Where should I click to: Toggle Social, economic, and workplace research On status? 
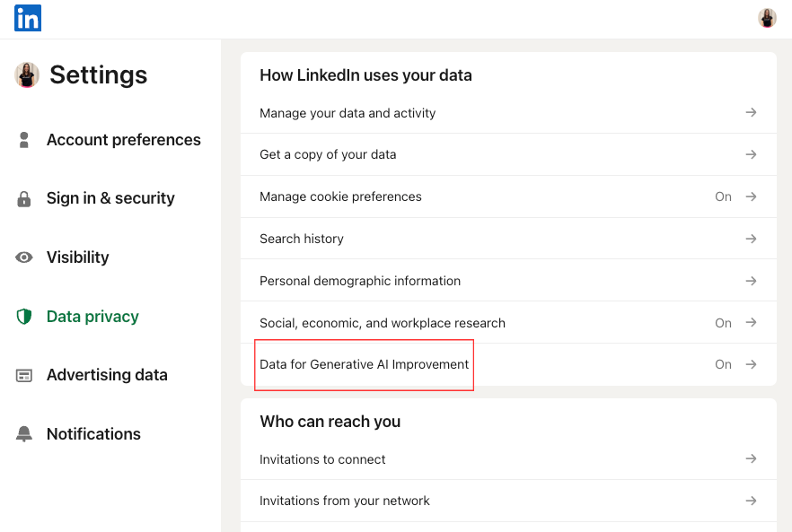point(723,323)
